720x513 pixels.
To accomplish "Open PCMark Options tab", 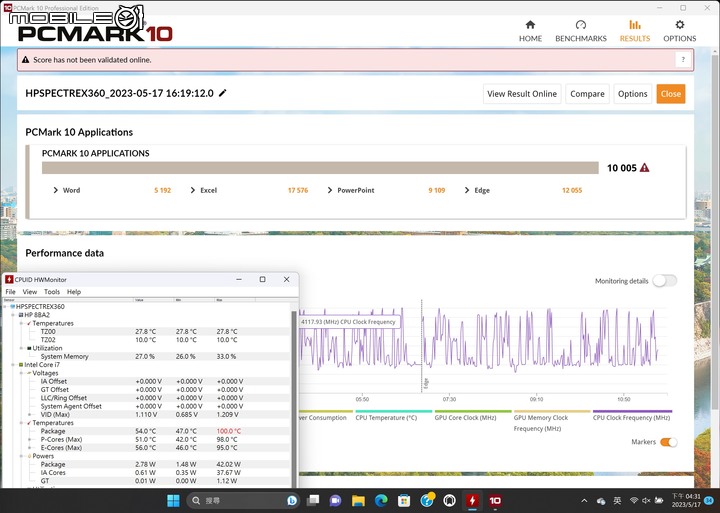I will pos(680,31).
